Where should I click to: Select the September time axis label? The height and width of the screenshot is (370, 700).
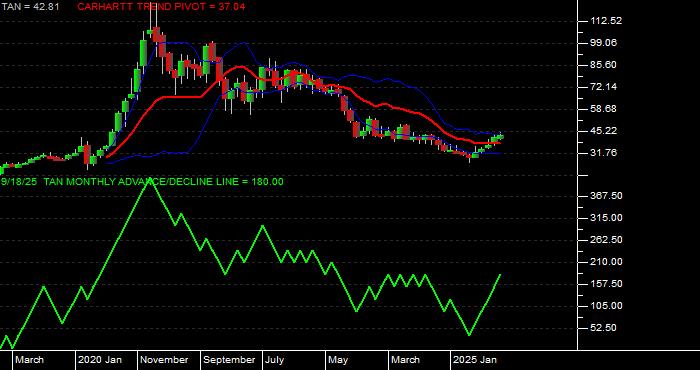229,360
